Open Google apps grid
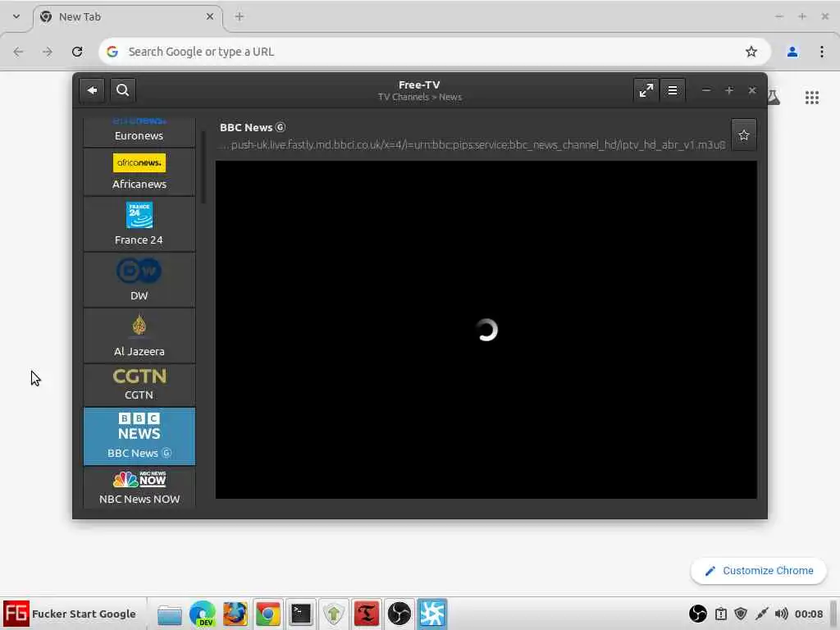The image size is (840, 630). click(811, 98)
